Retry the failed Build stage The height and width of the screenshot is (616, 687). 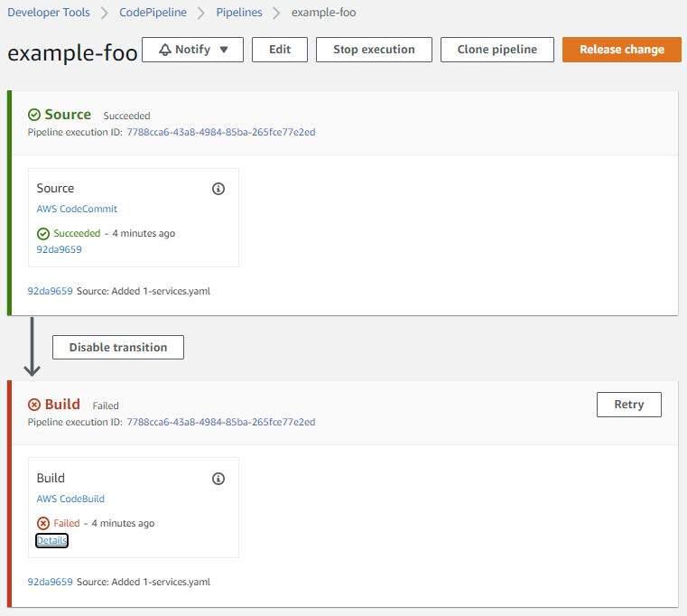628,405
